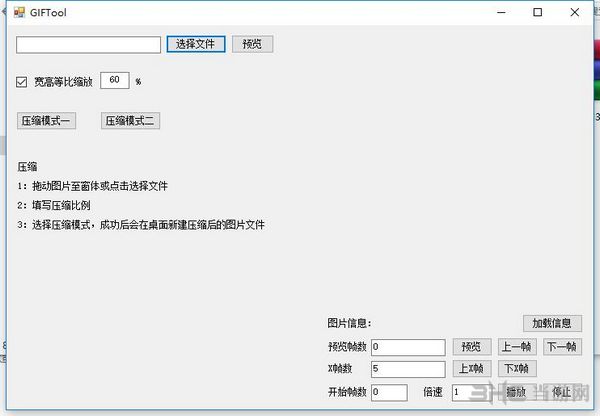This screenshot has width=600, height=416.
Task: Click instruction line 3 about 选择压缩模式
Action: (x=141, y=225)
